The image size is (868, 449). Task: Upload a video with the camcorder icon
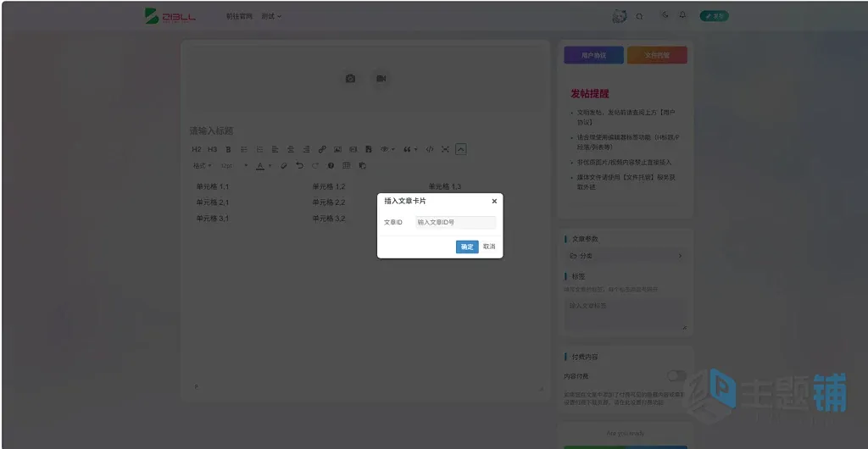[x=381, y=79]
